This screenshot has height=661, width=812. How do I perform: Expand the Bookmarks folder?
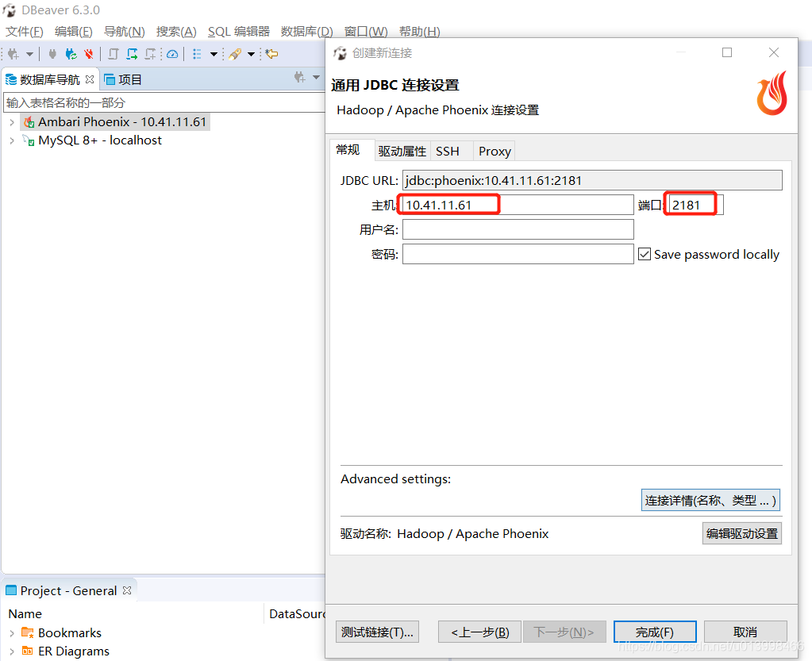[x=12, y=633]
